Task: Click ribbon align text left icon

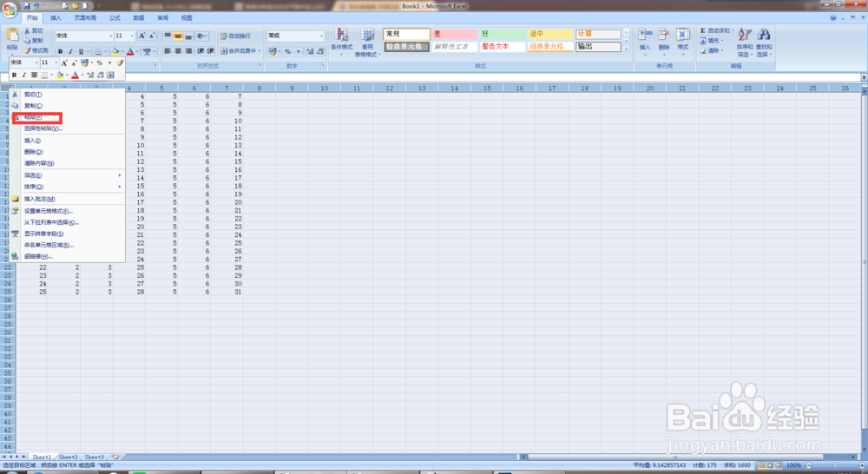Action: (168, 51)
